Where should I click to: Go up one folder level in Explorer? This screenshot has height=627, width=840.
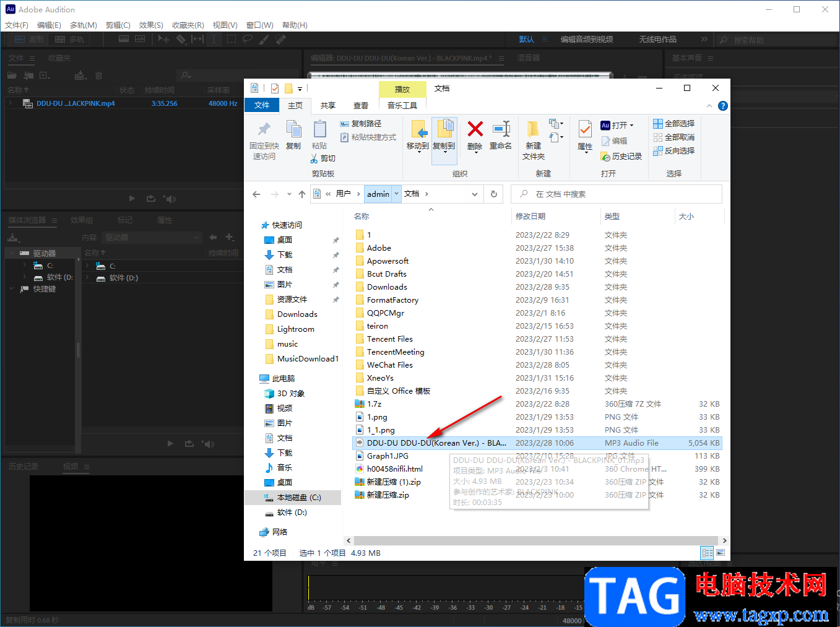pyautogui.click(x=302, y=194)
